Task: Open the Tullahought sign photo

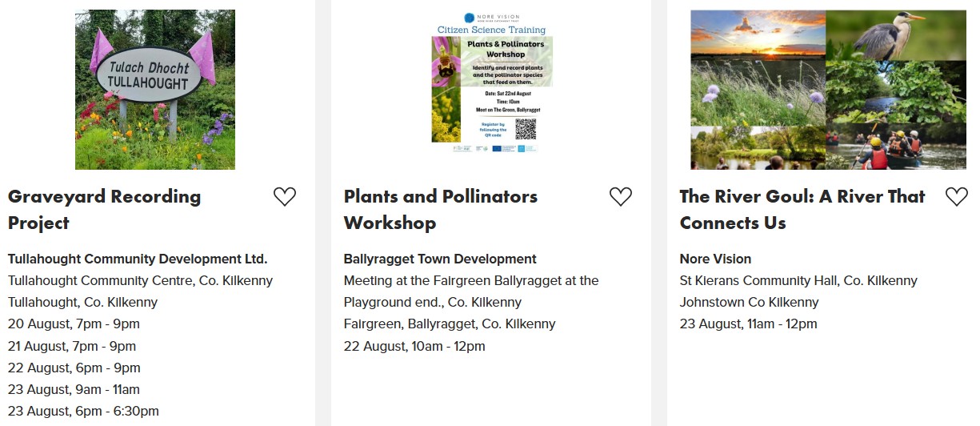Action: [155, 90]
